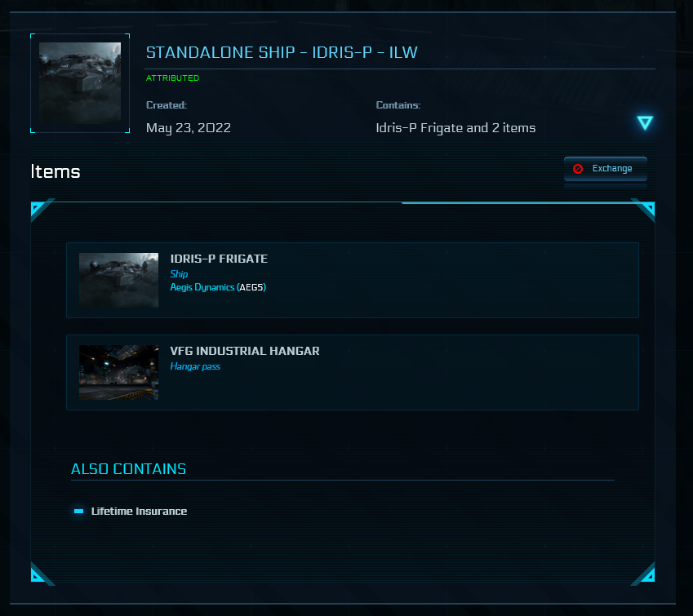Click the VFG Industrial Hangar thumbnail
The height and width of the screenshot is (616, 693).
[x=118, y=372]
